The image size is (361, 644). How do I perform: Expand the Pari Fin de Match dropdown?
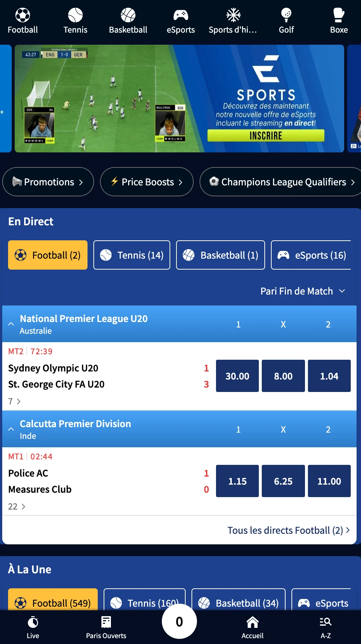(x=303, y=291)
